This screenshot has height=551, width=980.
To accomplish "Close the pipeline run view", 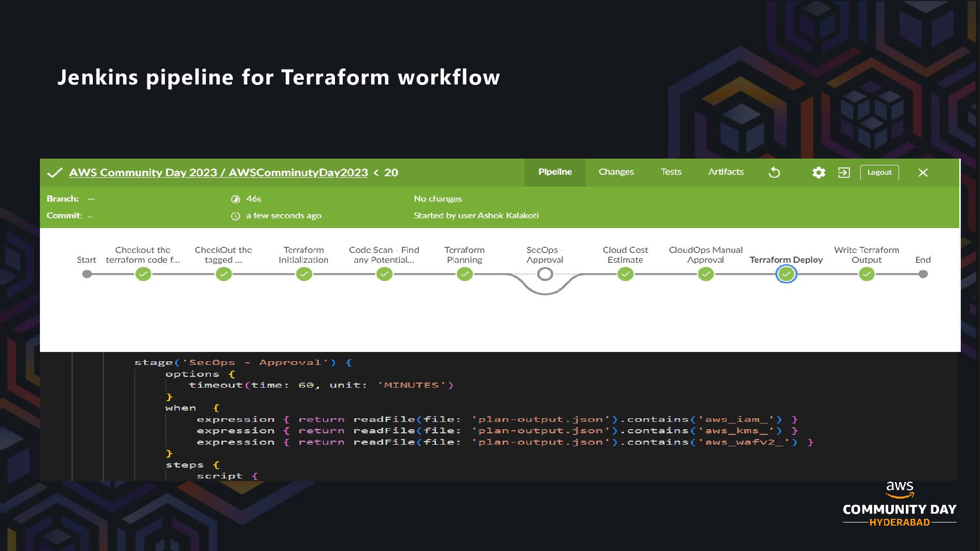I will (x=923, y=173).
